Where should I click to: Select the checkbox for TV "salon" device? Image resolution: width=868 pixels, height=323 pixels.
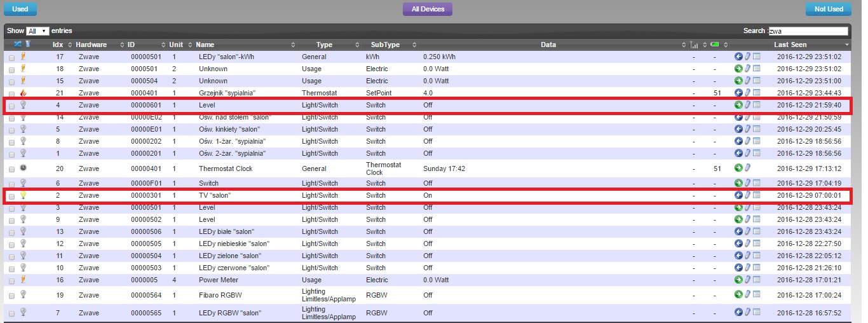coord(11,196)
